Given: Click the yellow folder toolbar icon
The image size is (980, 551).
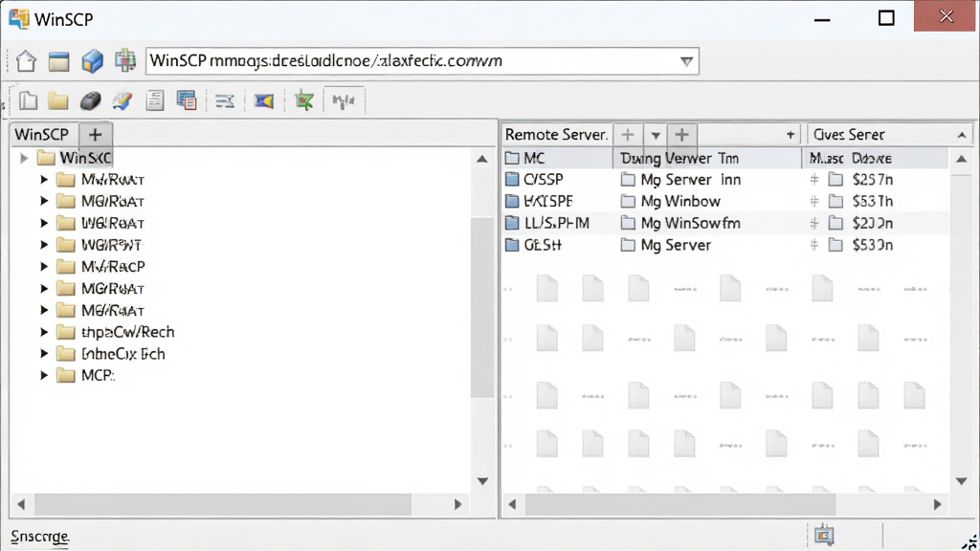Looking at the screenshot, I should (57, 100).
